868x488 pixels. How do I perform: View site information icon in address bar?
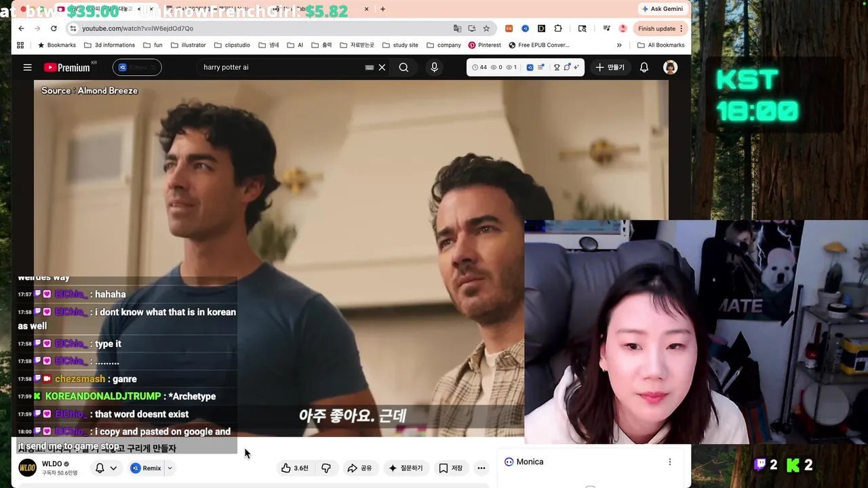point(73,28)
